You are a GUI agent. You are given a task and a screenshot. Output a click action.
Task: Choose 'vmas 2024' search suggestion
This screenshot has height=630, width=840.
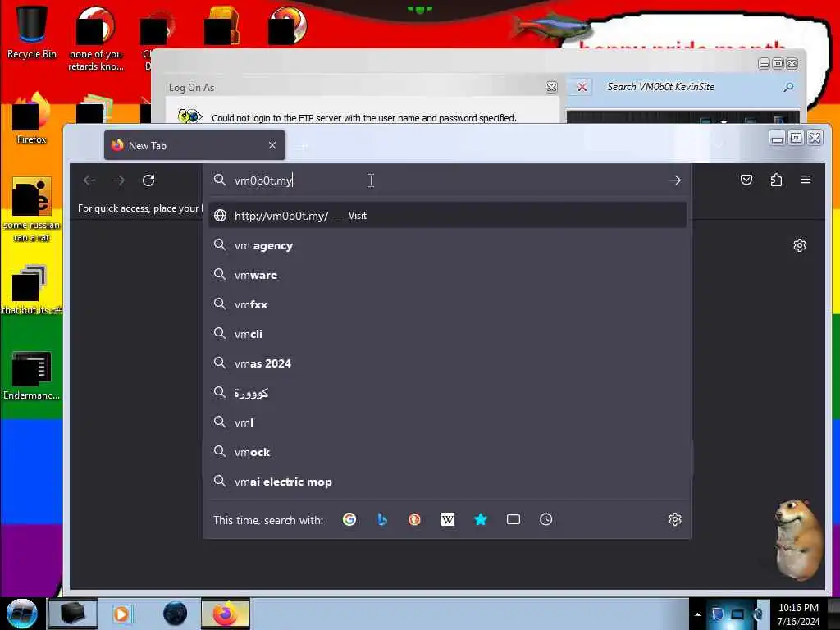(447, 363)
